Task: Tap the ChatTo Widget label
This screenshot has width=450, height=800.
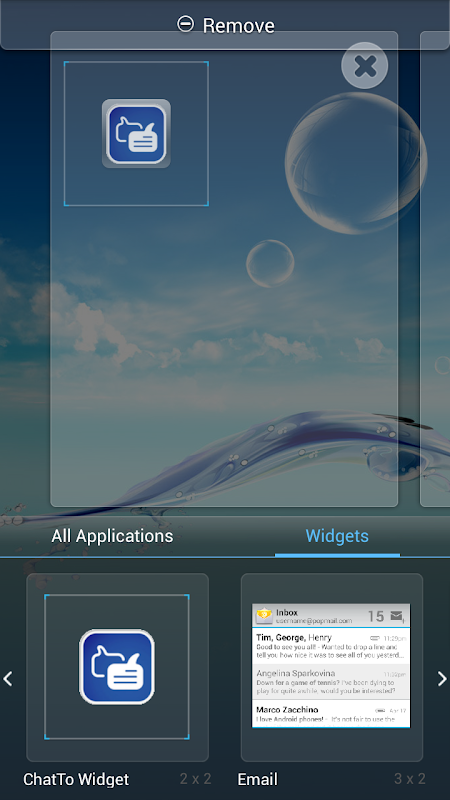Action: (x=76, y=779)
